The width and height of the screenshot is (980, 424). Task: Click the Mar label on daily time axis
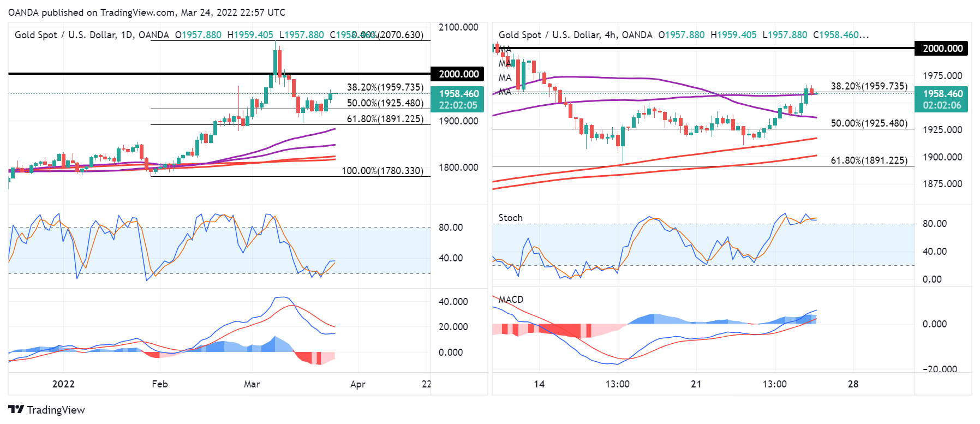[x=252, y=384]
